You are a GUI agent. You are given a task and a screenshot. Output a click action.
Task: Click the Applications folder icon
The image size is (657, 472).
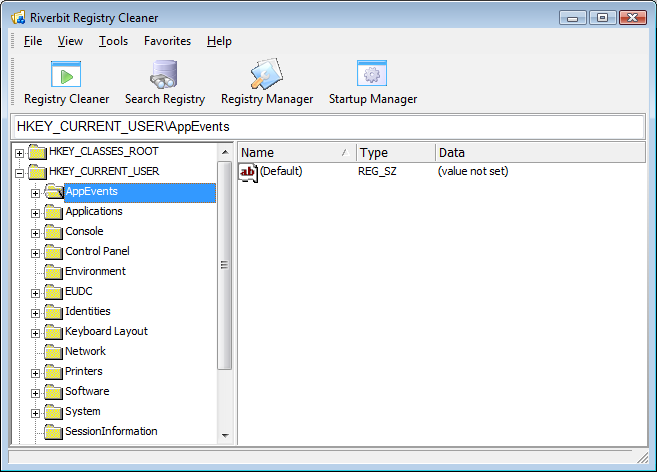coord(54,212)
